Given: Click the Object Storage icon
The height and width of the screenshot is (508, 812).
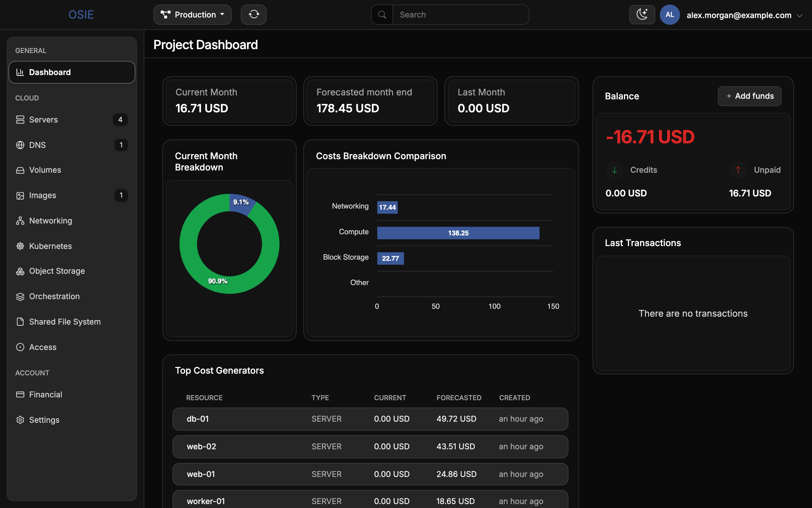Looking at the screenshot, I should point(20,271).
